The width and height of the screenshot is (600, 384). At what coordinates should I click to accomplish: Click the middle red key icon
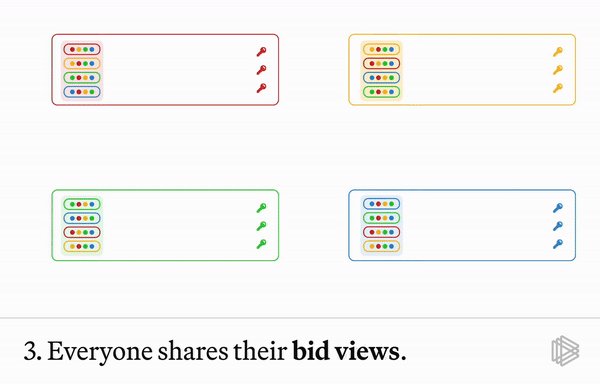coord(261,70)
